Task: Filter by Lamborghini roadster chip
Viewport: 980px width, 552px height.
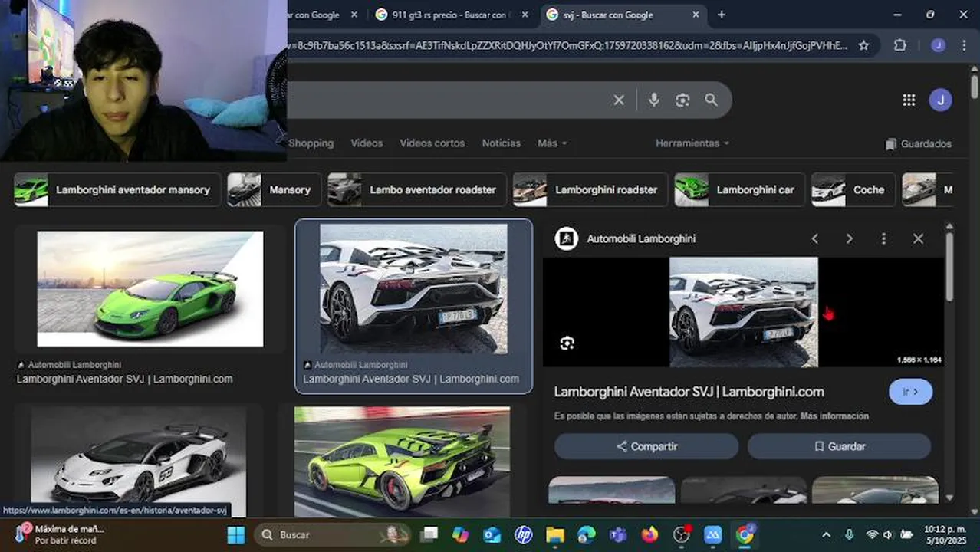Action: click(x=590, y=189)
